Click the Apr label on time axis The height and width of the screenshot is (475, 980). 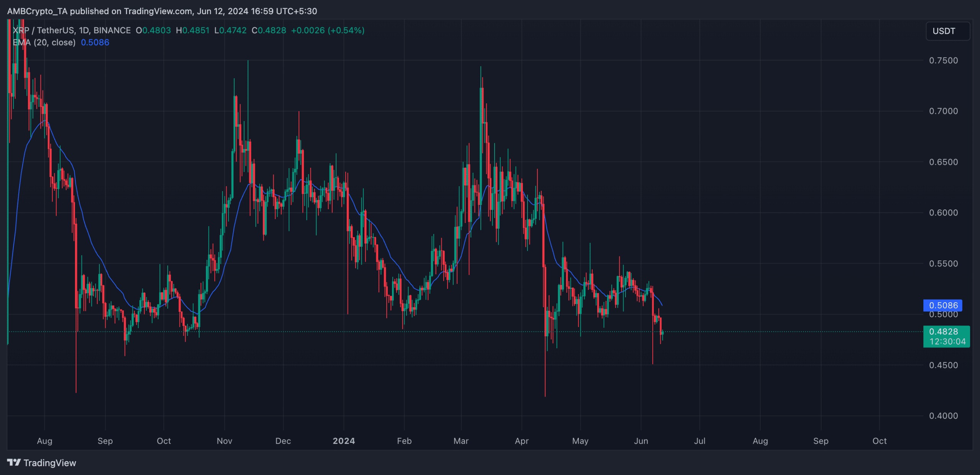tap(522, 441)
